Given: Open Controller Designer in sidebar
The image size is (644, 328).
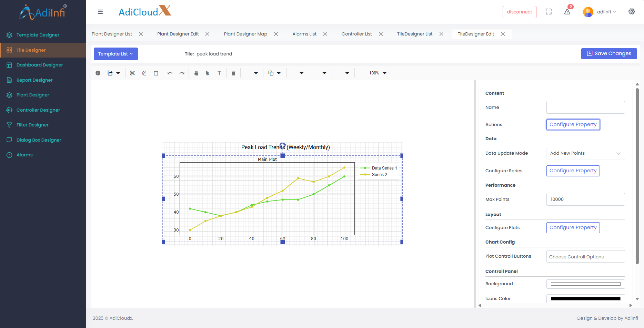Looking at the screenshot, I should tap(43, 110).
